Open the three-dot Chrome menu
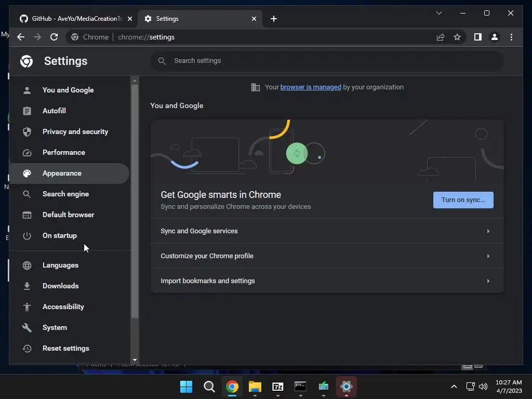532x399 pixels. 511,37
